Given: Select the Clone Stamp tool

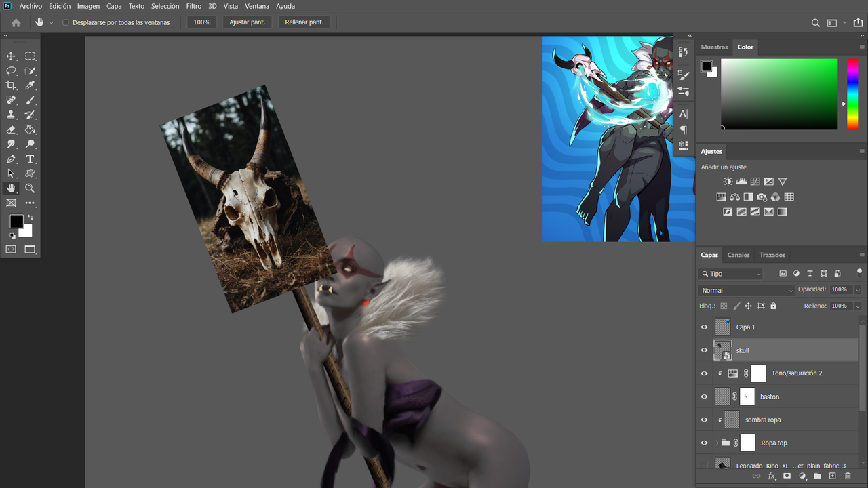Looking at the screenshot, I should 11,115.
